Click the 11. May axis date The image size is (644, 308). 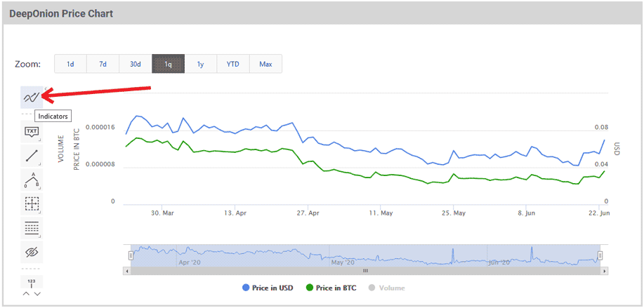[381, 213]
